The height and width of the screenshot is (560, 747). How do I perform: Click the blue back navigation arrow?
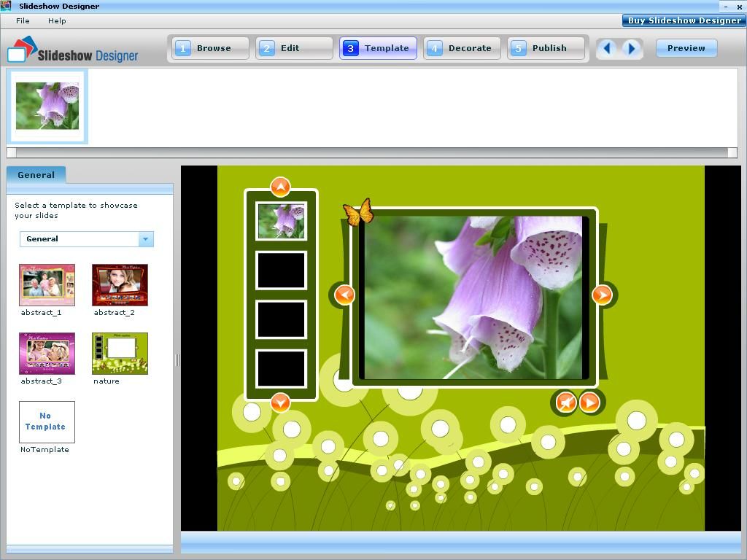click(608, 48)
